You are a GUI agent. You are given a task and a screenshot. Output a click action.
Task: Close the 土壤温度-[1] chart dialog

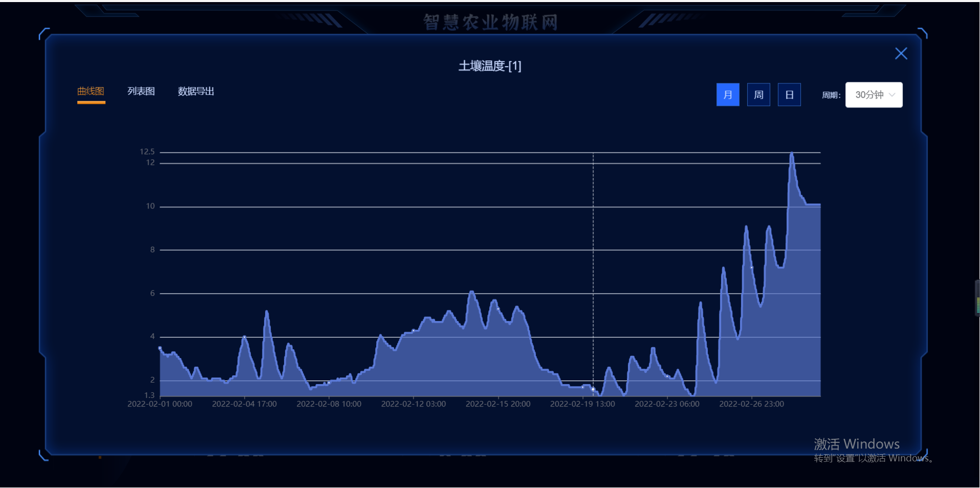point(901,54)
